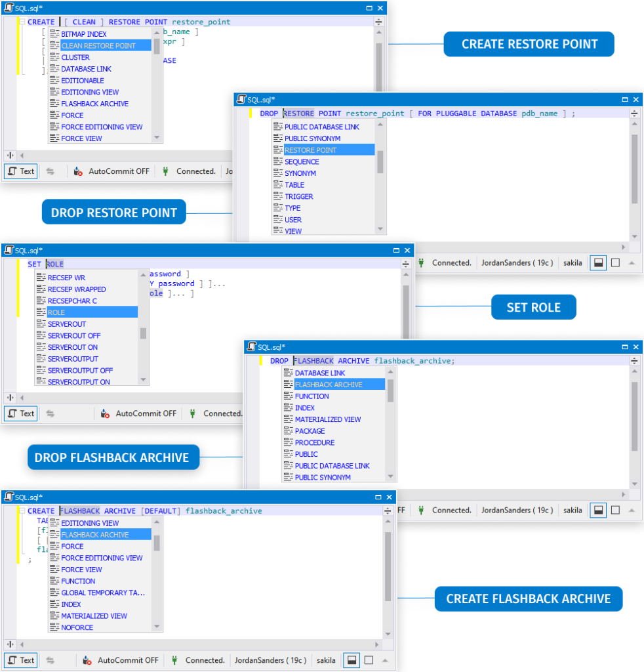Click split-pane layout icon in DROP RESTORE POINT window
This screenshot has width=644, height=672.
tap(598, 262)
